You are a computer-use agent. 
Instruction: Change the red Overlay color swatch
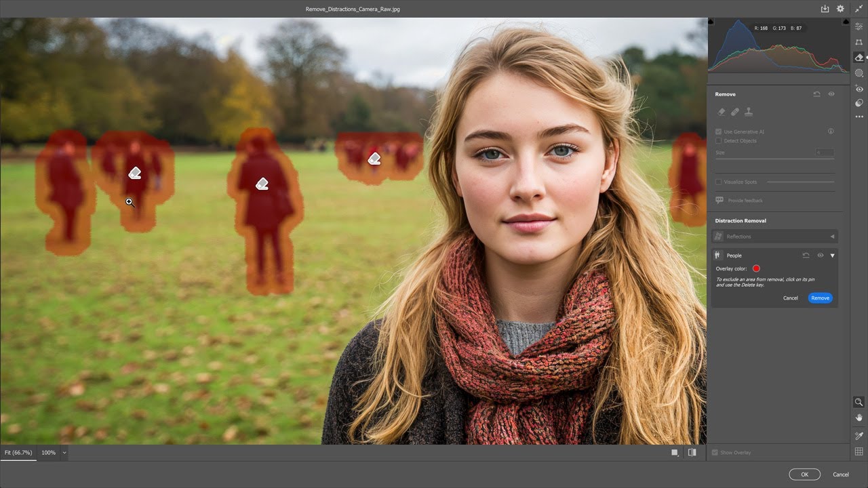[756, 268]
